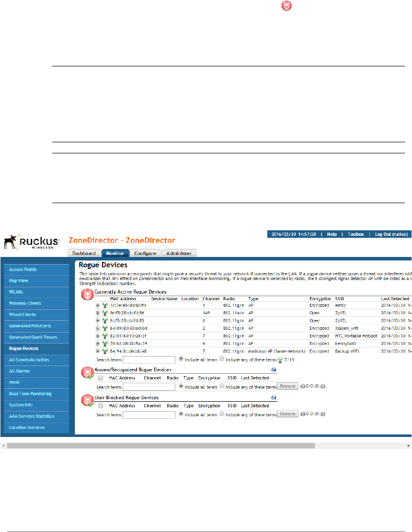Click the AP icon for 1c:7e:e5:d4:60:f4

click(x=105, y=305)
